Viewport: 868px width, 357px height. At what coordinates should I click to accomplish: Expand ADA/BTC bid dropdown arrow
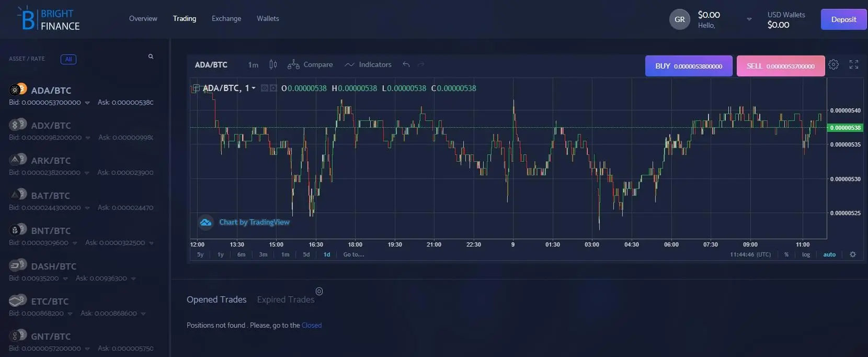point(87,103)
